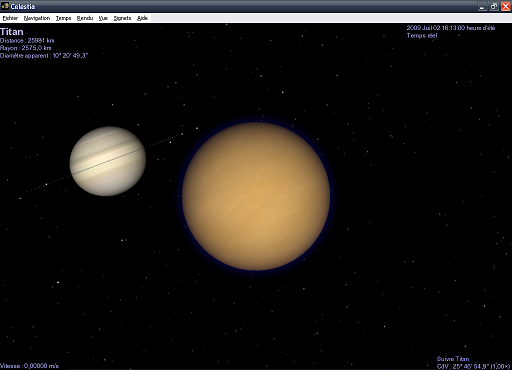The height and width of the screenshot is (370, 512).
Task: Click the "Rayon : 2575,0 km" text
Action: [x=26, y=48]
